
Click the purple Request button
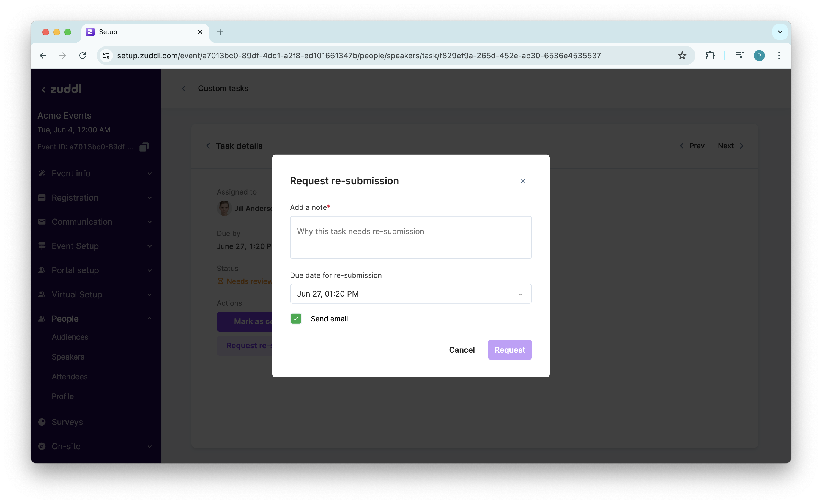point(509,350)
